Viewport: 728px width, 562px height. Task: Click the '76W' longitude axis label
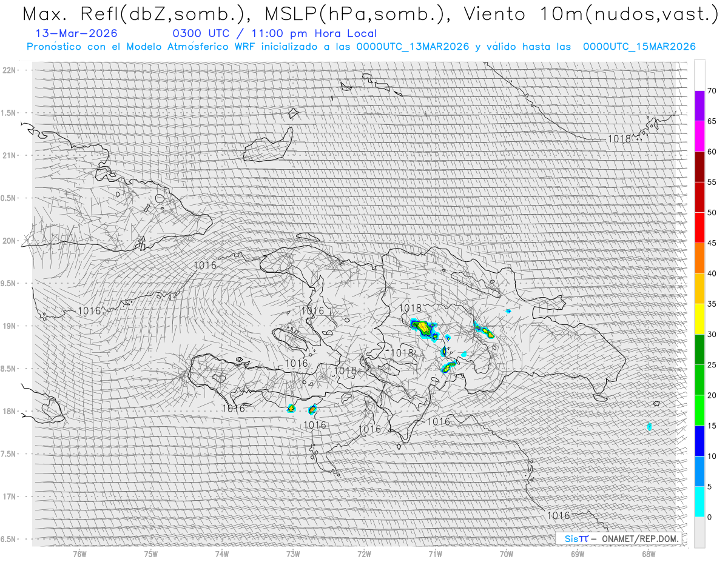[79, 554]
